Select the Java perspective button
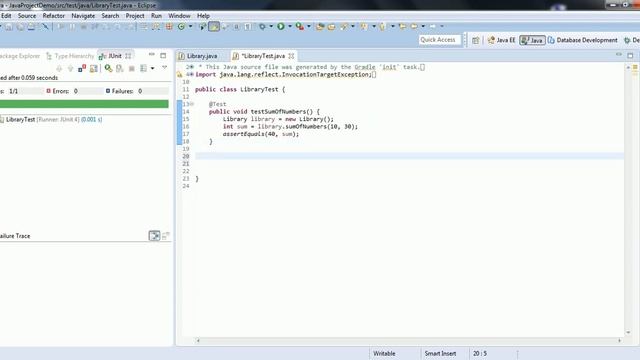 [532, 40]
